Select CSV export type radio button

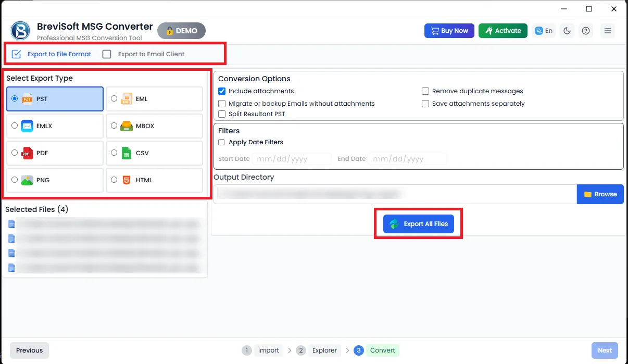coord(114,153)
